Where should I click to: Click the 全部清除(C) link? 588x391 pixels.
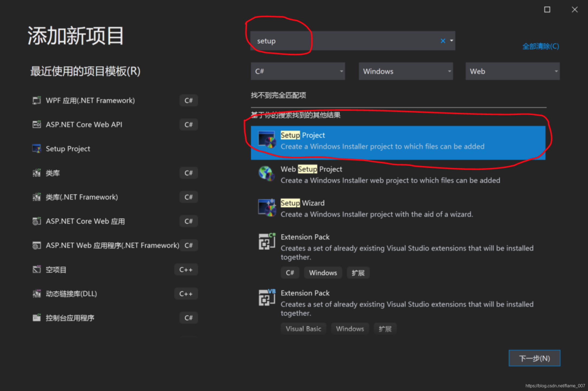tap(540, 46)
